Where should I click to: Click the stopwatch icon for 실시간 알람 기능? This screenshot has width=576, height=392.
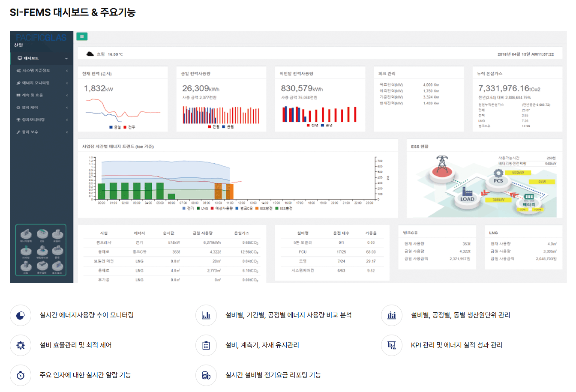coord(21,375)
